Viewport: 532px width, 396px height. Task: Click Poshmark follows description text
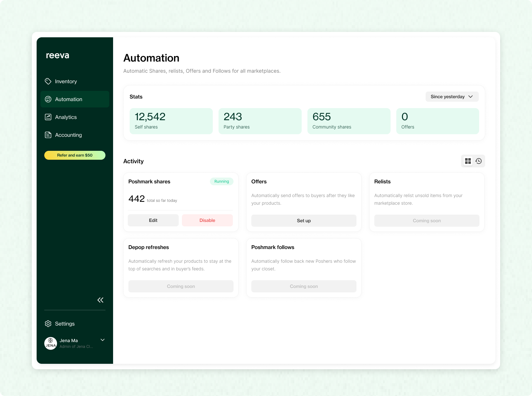pos(304,265)
